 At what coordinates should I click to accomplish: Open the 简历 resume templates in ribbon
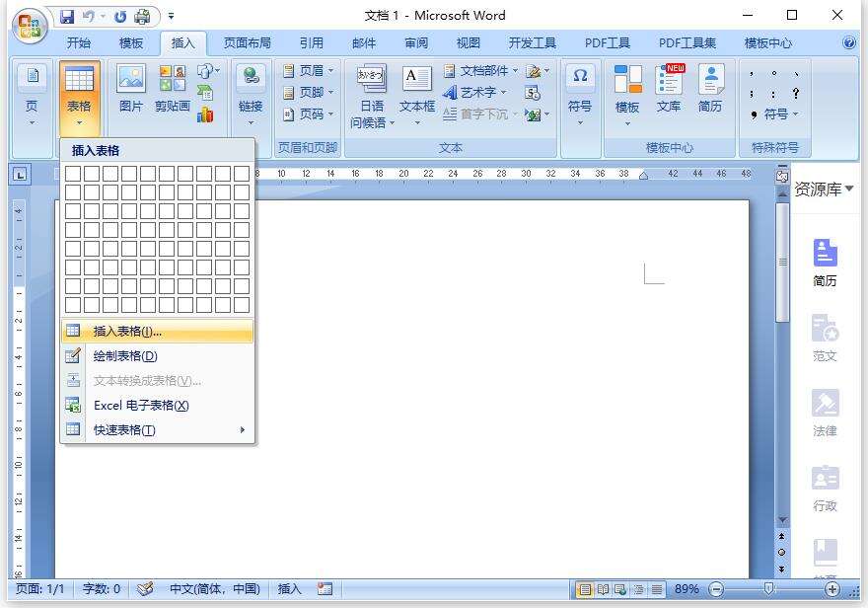tap(710, 89)
